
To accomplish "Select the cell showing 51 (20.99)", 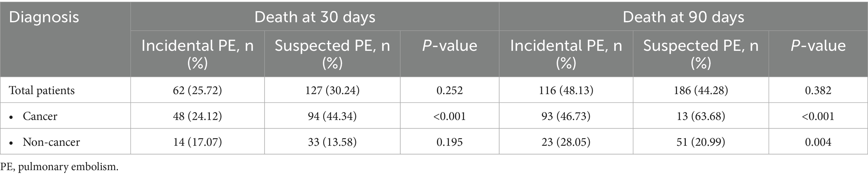I will point(701,142).
